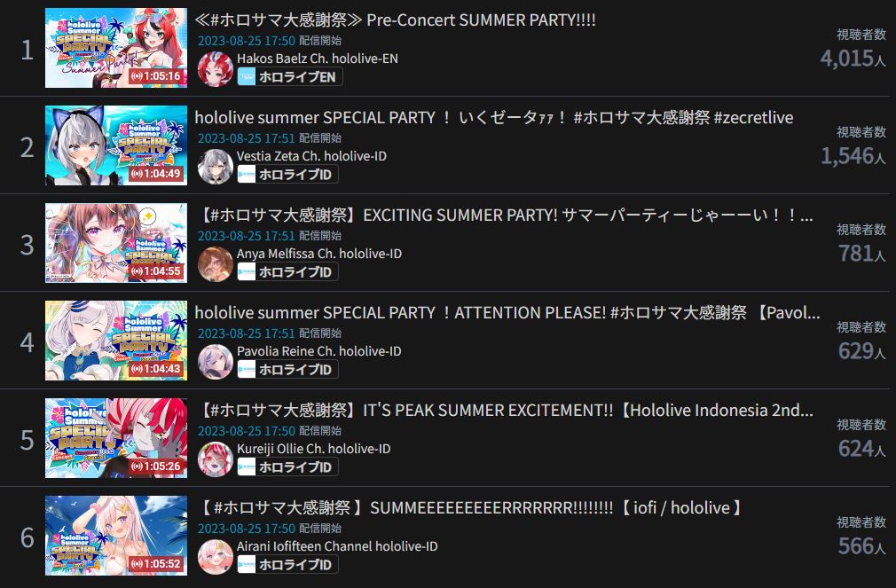Click Vestia Zeta's round avatar
This screenshot has width=896, height=588.
coord(216,167)
